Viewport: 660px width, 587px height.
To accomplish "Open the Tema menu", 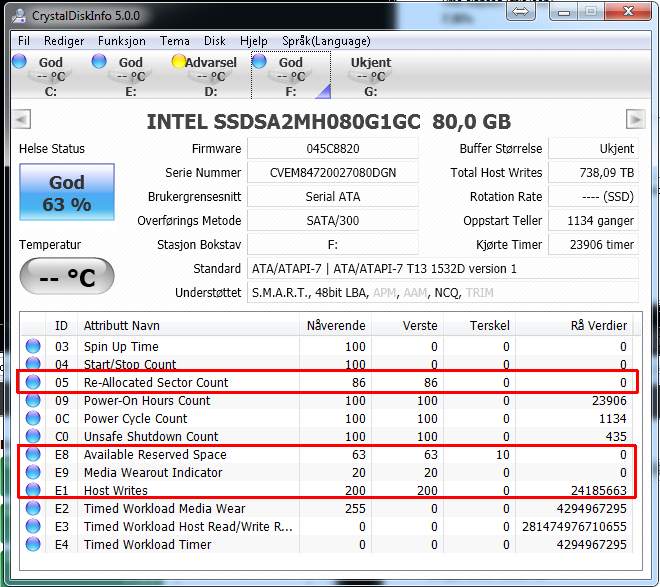I will click(x=175, y=41).
